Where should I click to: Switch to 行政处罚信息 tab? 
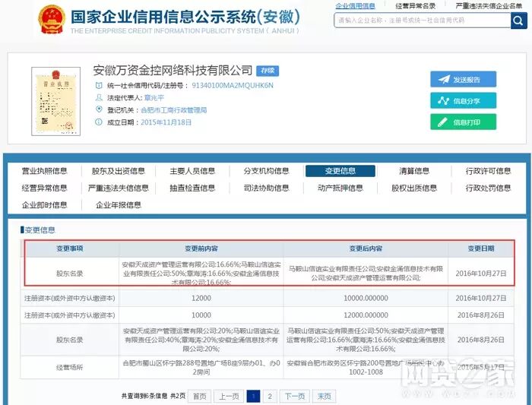488,188
